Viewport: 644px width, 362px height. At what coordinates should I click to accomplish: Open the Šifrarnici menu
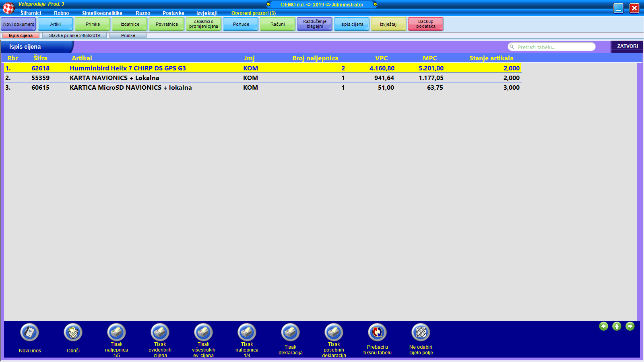coord(31,13)
